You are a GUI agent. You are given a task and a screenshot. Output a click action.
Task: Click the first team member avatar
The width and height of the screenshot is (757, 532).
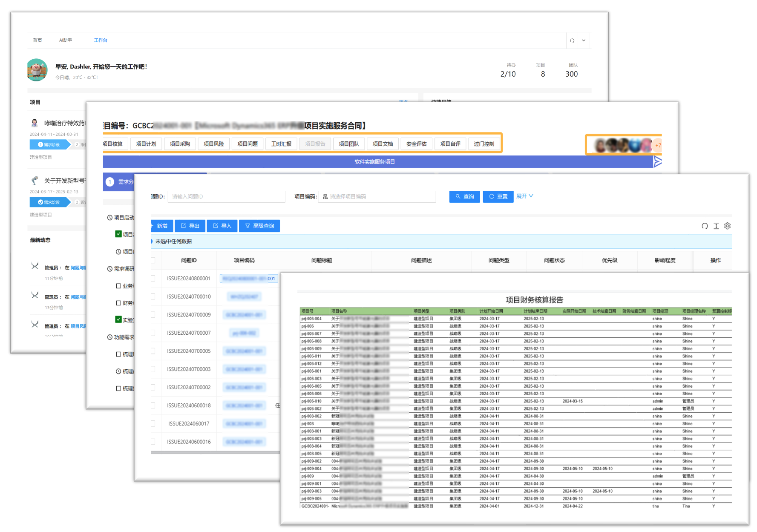click(601, 145)
